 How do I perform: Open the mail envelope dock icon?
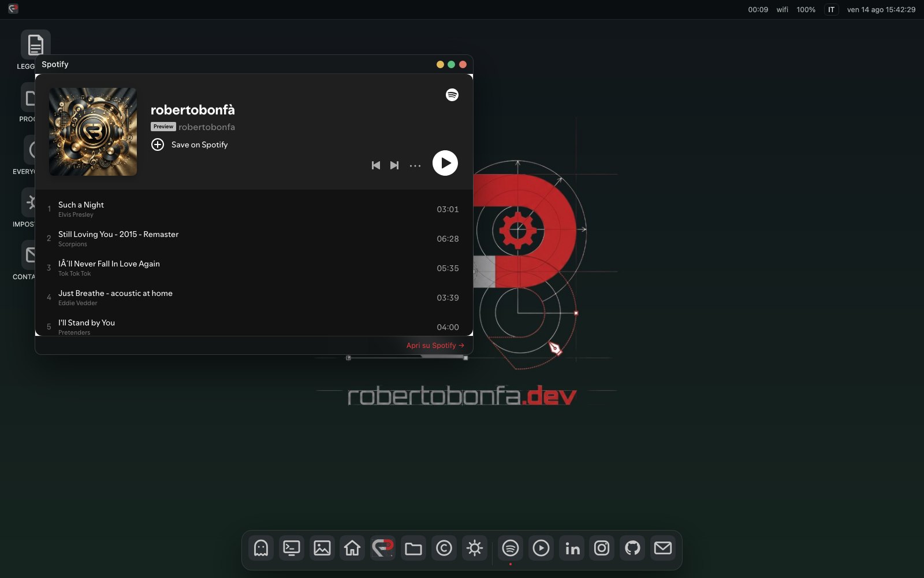[663, 548]
